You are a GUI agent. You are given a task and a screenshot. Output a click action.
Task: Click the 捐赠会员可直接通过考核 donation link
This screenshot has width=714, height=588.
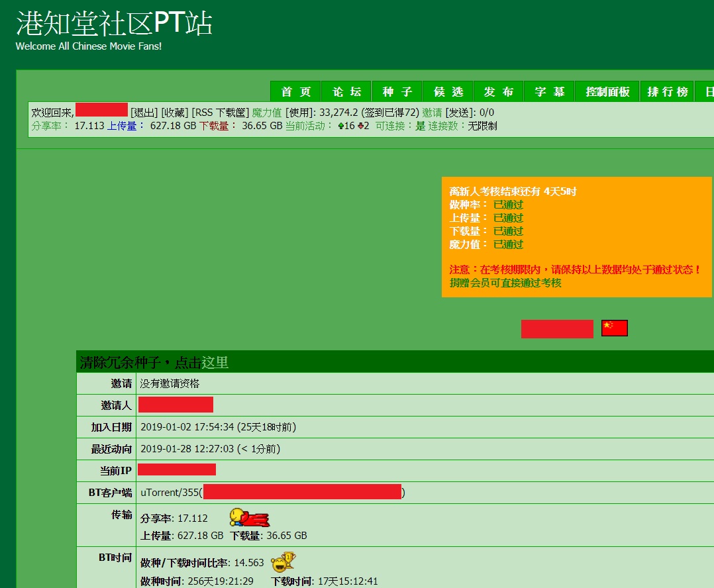505,283
